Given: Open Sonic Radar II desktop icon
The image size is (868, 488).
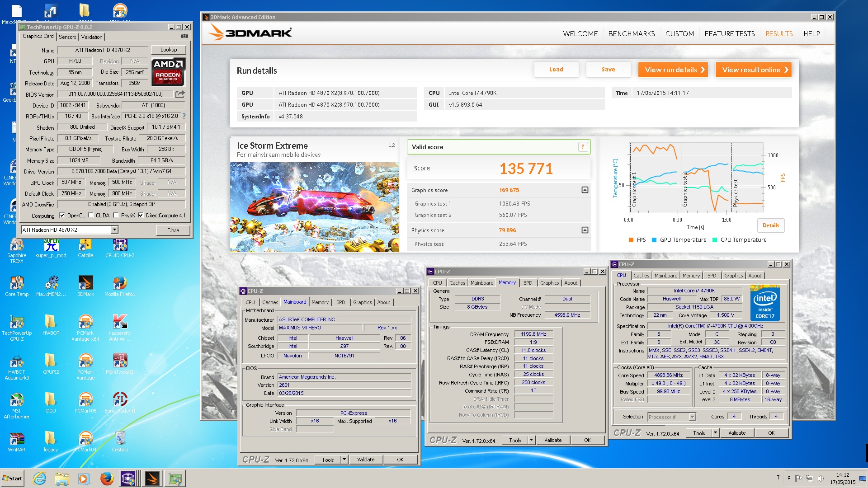Looking at the screenshot, I should [120, 403].
